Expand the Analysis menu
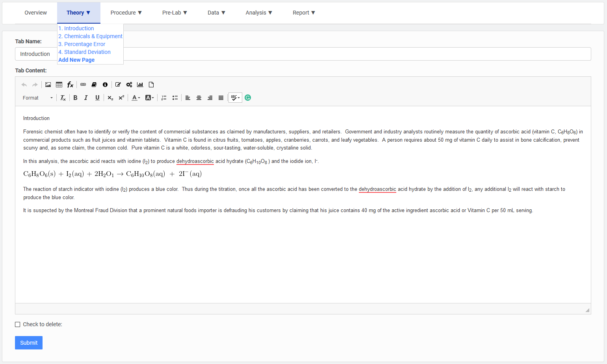This screenshot has width=607, height=364. tap(259, 13)
